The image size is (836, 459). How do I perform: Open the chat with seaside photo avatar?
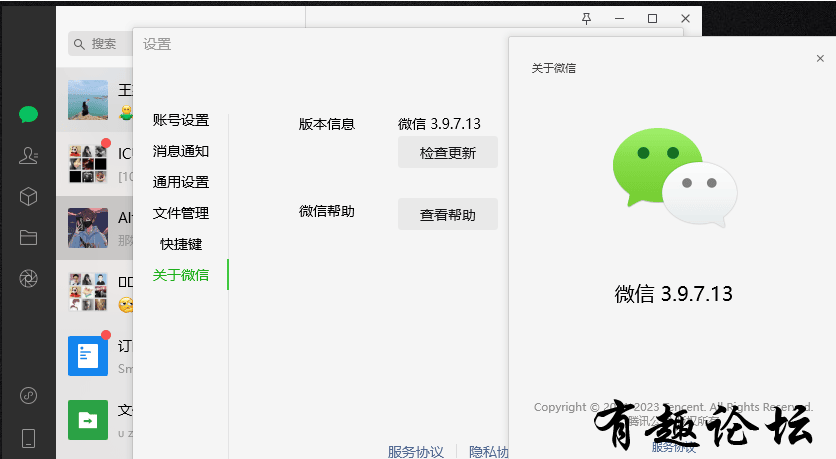click(x=88, y=100)
